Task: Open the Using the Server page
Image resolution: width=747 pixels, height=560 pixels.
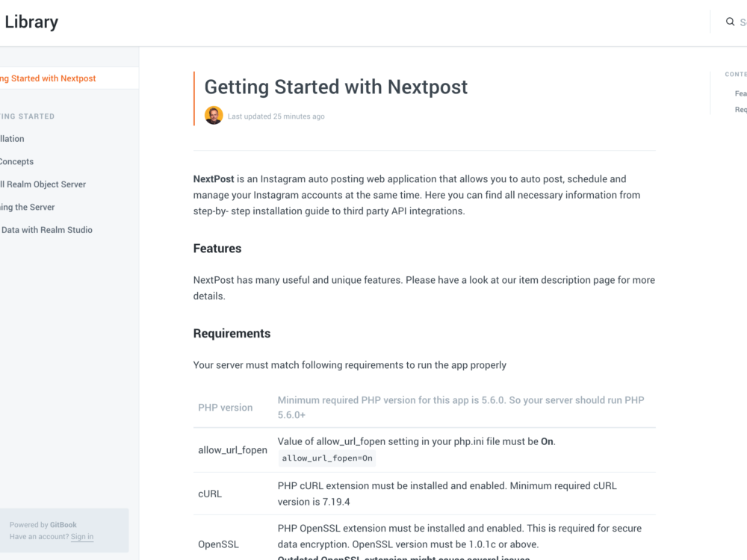Action: pos(28,207)
